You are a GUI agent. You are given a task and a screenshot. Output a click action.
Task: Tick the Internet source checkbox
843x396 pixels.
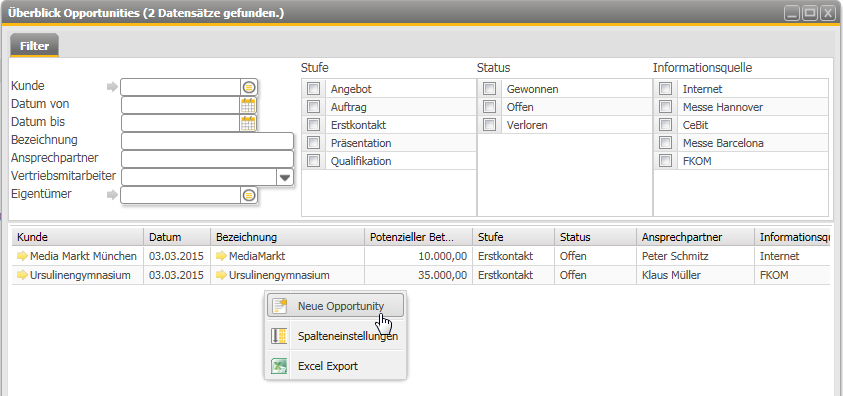pyautogui.click(x=666, y=89)
